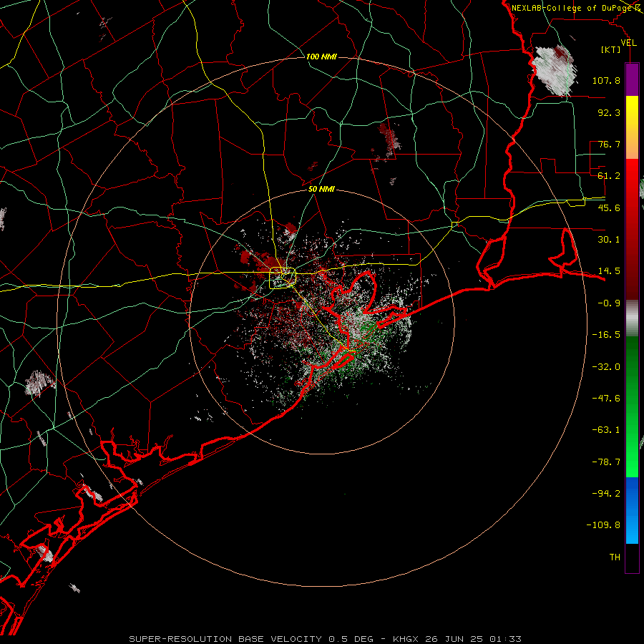
Task: Click the -0.9 velocity scale value
Action: (x=609, y=303)
